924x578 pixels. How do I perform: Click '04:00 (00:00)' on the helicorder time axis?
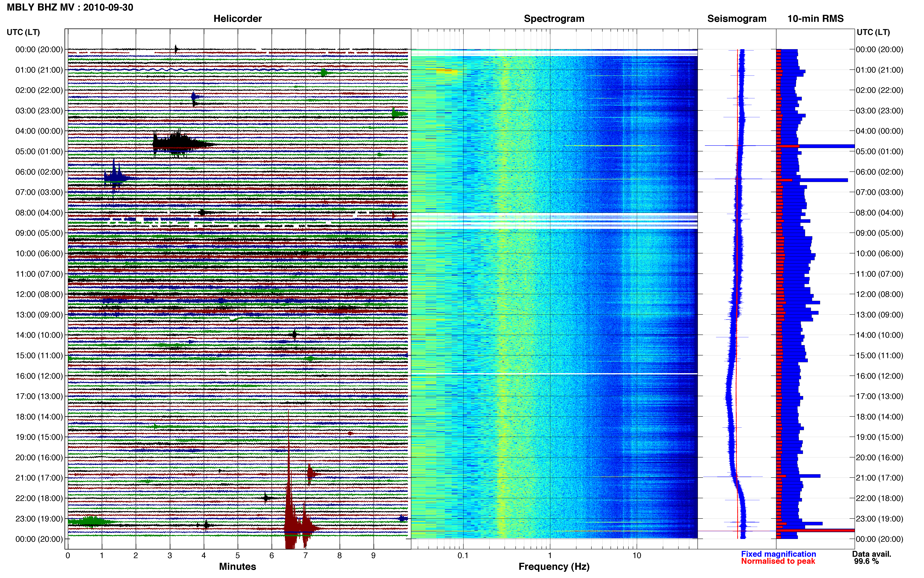39,131
